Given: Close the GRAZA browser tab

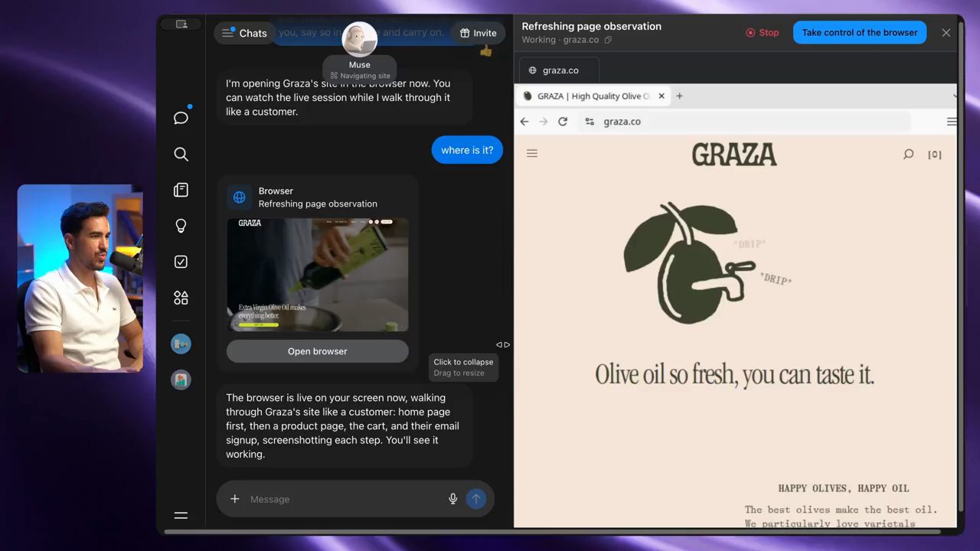Looking at the screenshot, I should coord(661,96).
